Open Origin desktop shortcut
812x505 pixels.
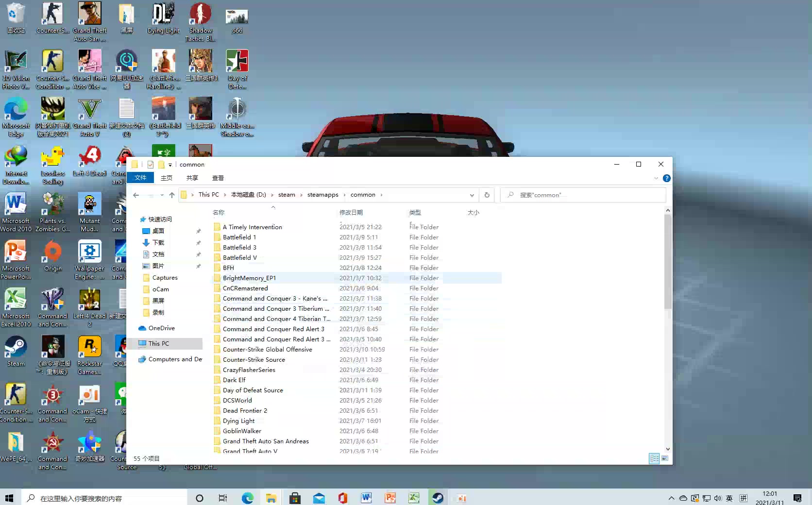tap(52, 256)
